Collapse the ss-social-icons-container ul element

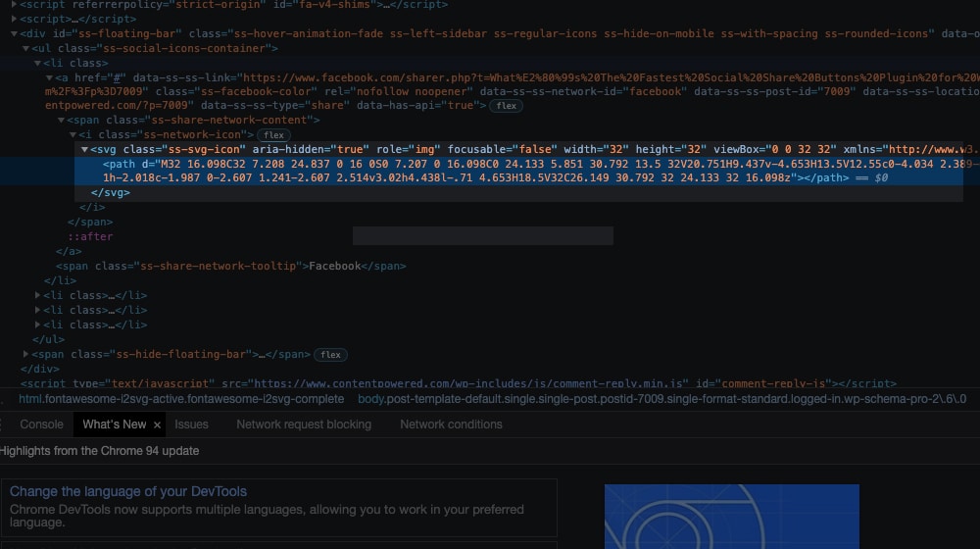[25, 48]
